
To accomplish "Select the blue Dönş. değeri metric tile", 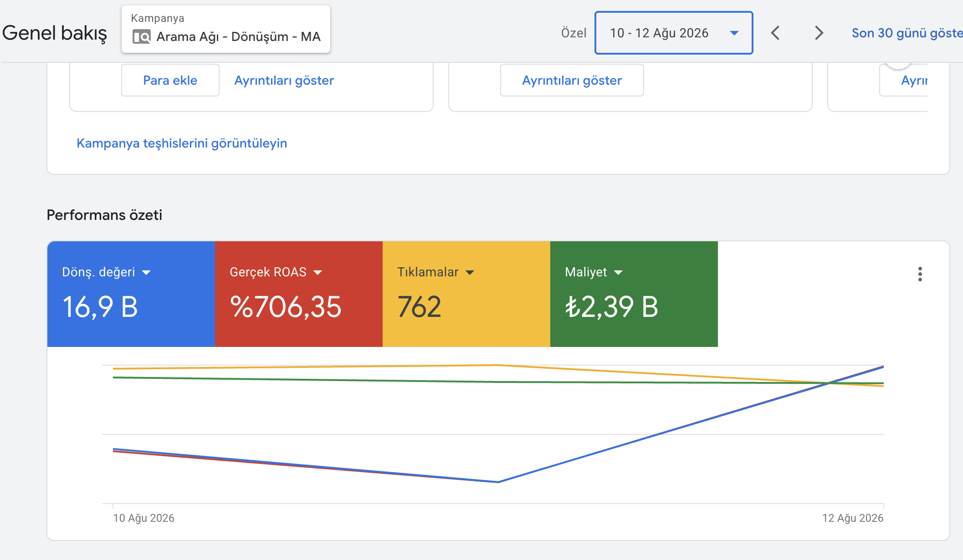I will (x=131, y=294).
